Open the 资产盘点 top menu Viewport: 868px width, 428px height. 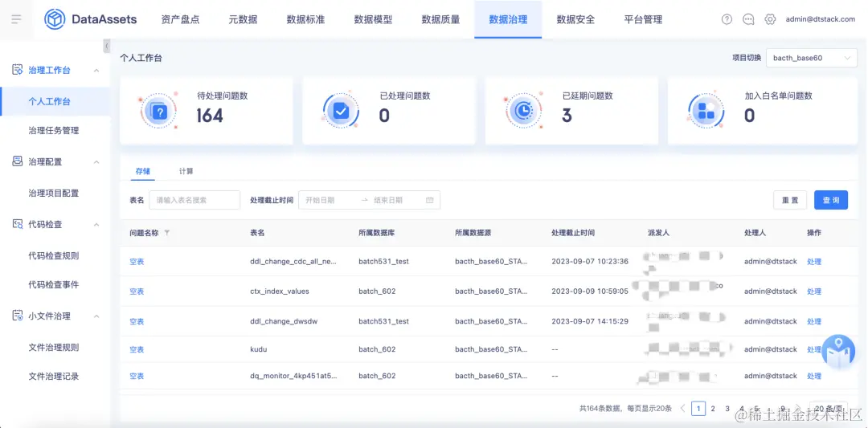pos(181,19)
